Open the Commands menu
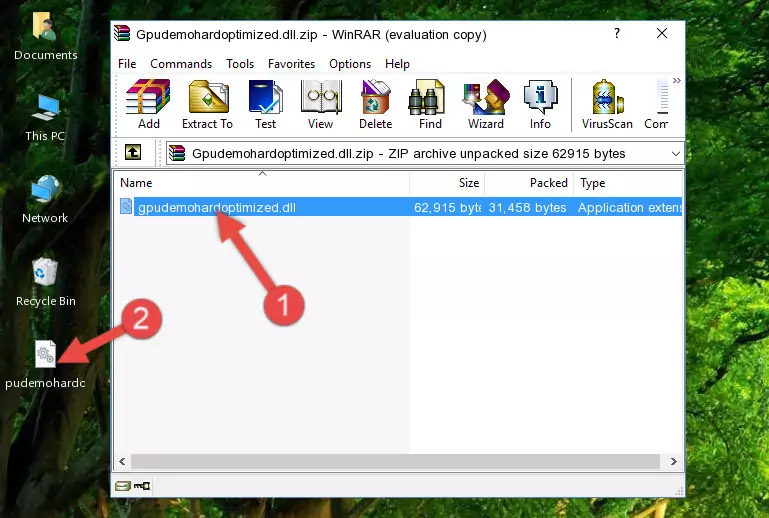Image resolution: width=769 pixels, height=518 pixels. [x=181, y=64]
